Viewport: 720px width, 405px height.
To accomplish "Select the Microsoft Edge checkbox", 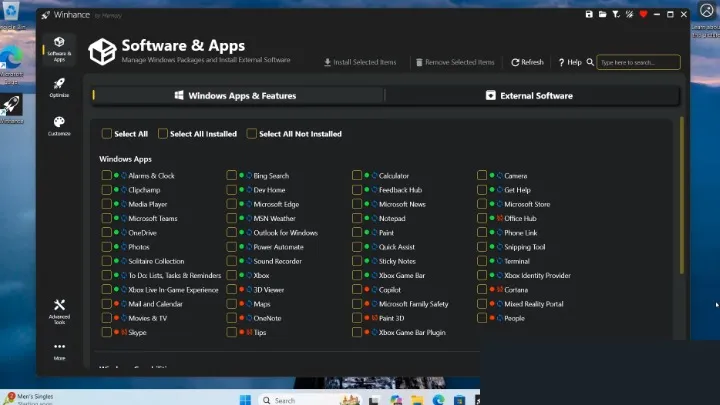I will [x=231, y=204].
